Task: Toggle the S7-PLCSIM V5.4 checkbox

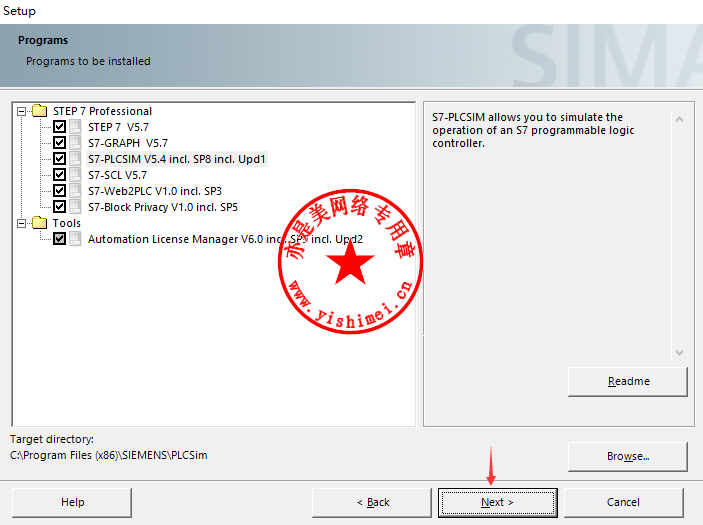Action: click(x=59, y=159)
